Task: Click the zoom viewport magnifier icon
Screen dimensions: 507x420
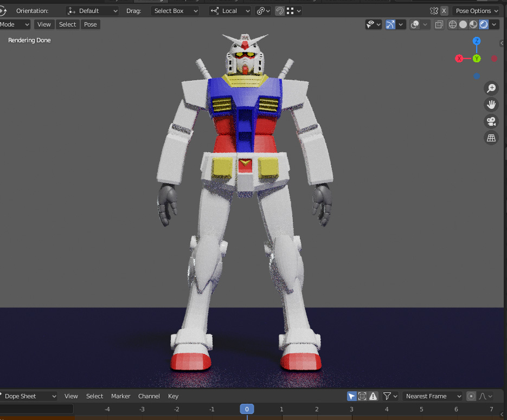Action: (491, 88)
